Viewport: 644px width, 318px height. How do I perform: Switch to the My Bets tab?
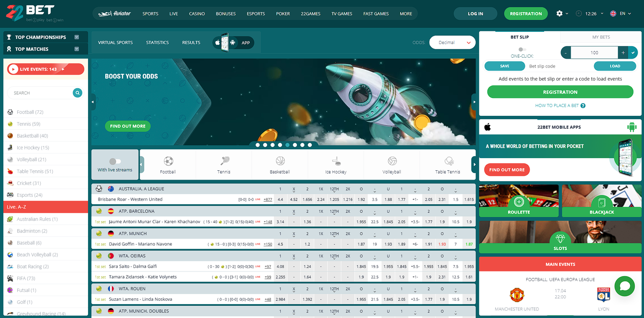click(601, 37)
